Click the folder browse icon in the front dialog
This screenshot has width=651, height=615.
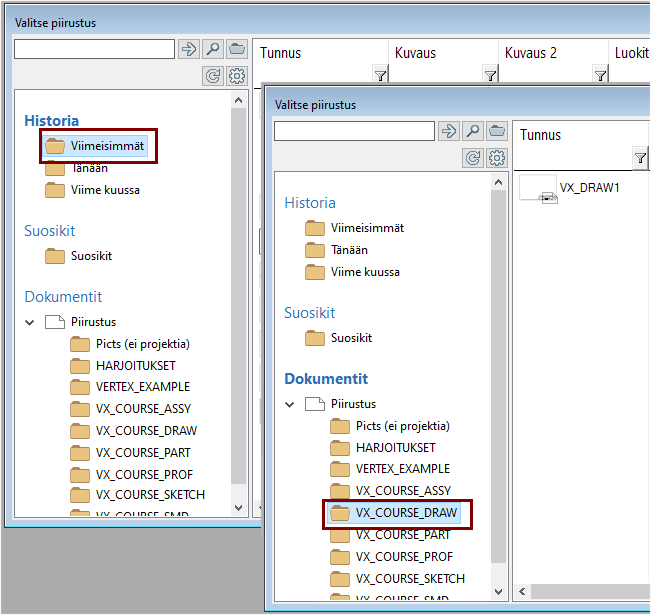point(497,131)
